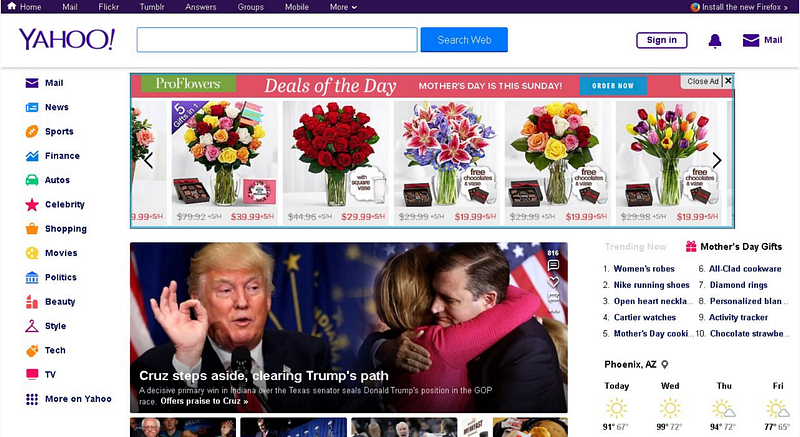This screenshot has width=800, height=437.
Task: Open the Style hanger icon
Action: 32,326
